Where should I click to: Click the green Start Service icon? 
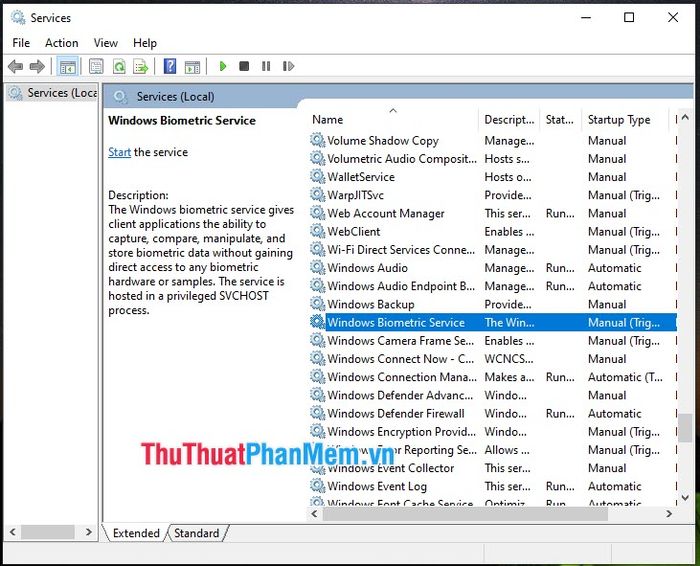[x=223, y=67]
